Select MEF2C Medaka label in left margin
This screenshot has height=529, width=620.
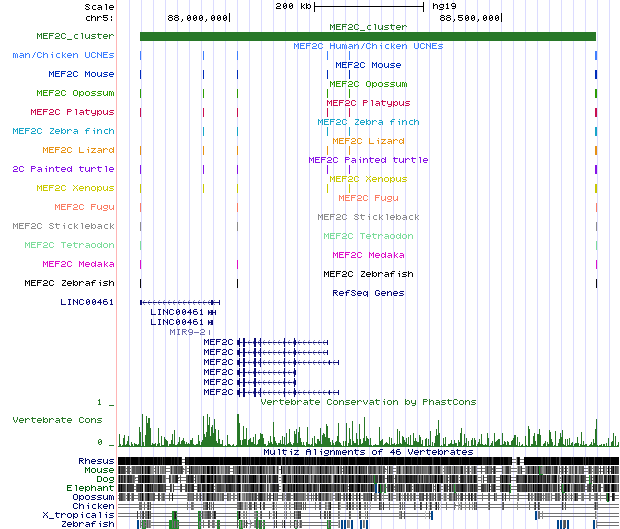[x=78, y=264]
